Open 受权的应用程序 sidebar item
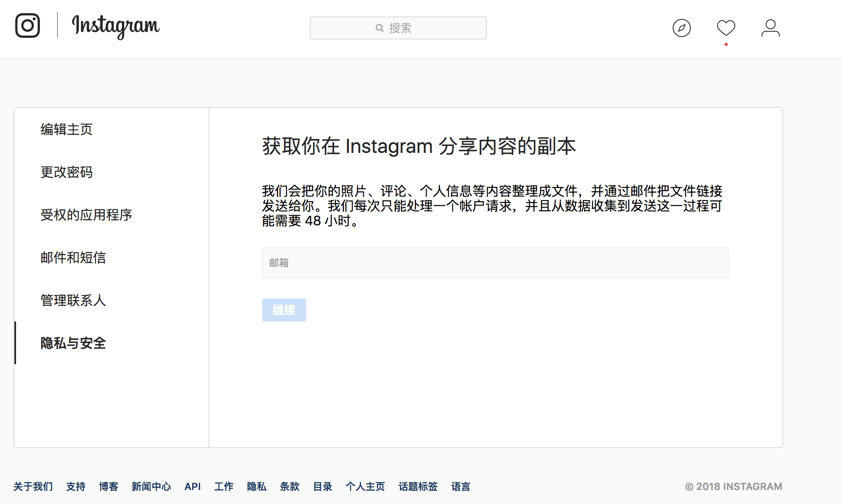 [x=86, y=215]
